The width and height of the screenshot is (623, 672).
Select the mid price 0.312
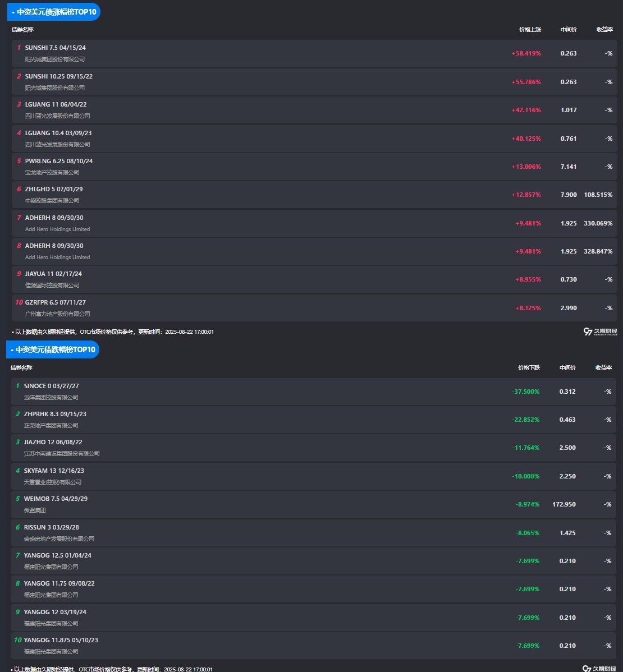click(567, 392)
